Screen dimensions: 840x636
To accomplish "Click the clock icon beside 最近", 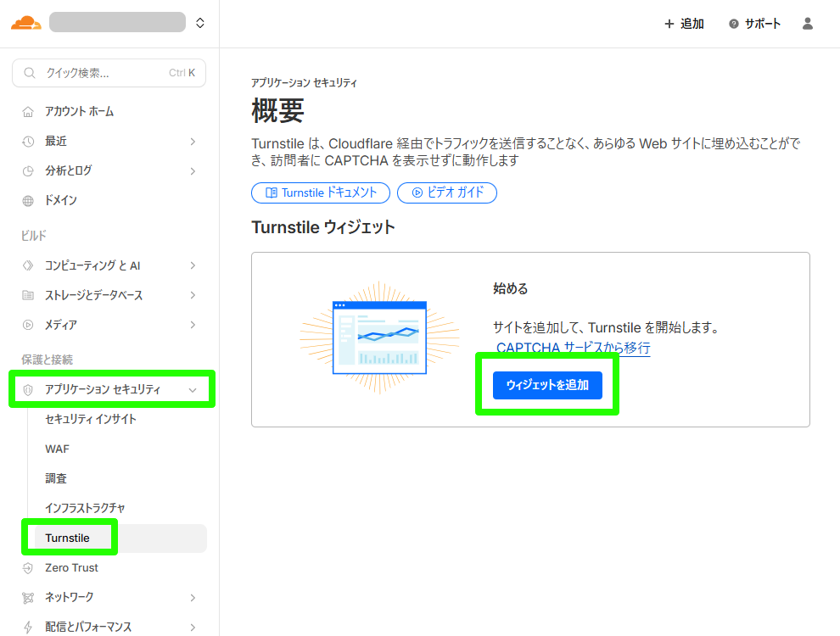I will coord(28,142).
